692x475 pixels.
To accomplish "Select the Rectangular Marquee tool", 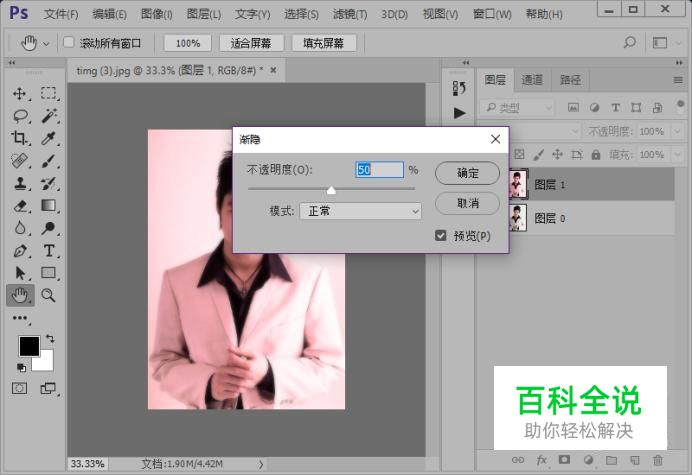I will pos(49,93).
